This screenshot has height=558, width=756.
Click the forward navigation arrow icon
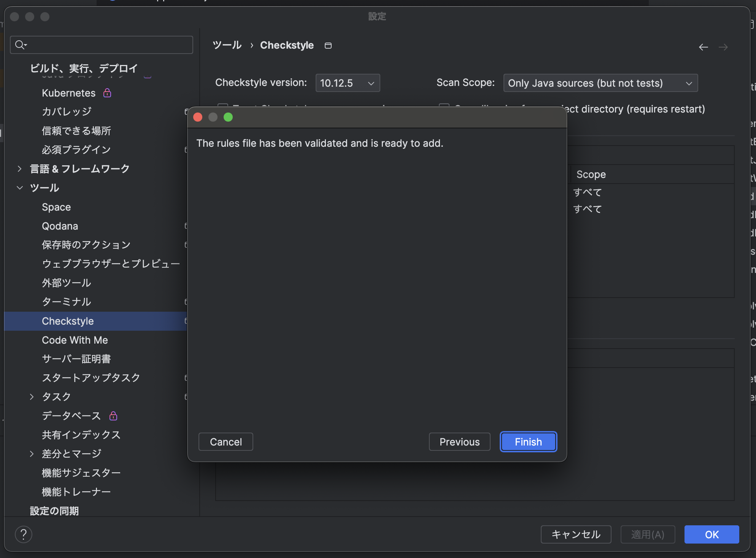[x=723, y=47]
